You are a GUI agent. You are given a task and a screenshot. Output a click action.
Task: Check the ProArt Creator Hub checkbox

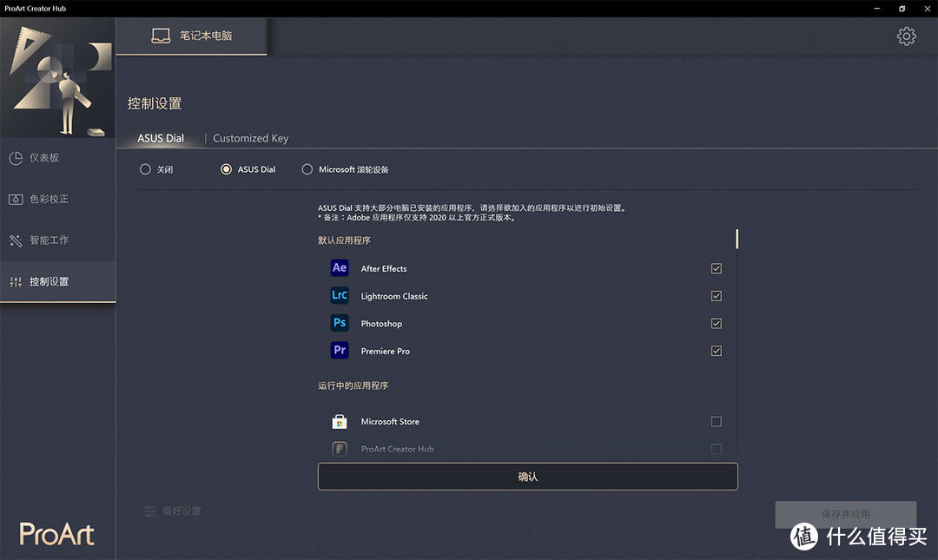716,449
